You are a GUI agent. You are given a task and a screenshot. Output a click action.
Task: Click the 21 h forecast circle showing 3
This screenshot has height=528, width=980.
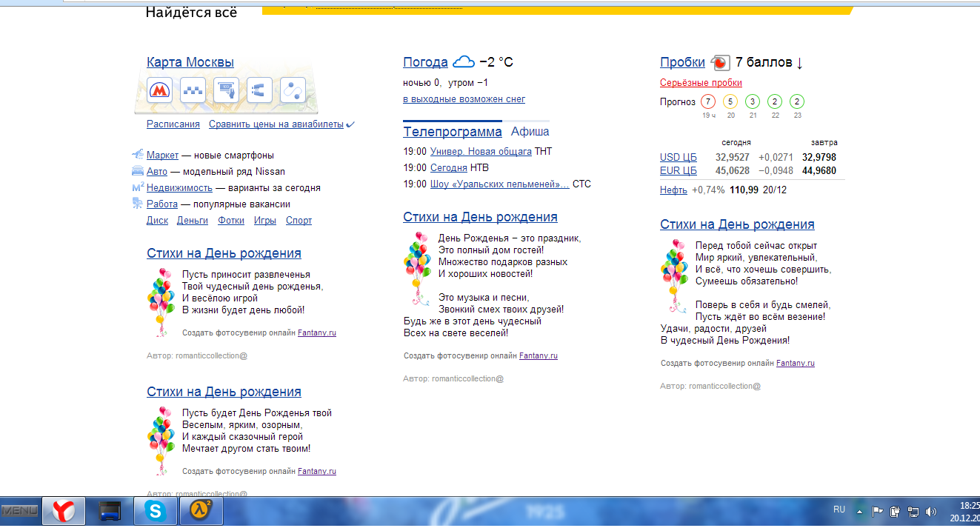tap(753, 101)
